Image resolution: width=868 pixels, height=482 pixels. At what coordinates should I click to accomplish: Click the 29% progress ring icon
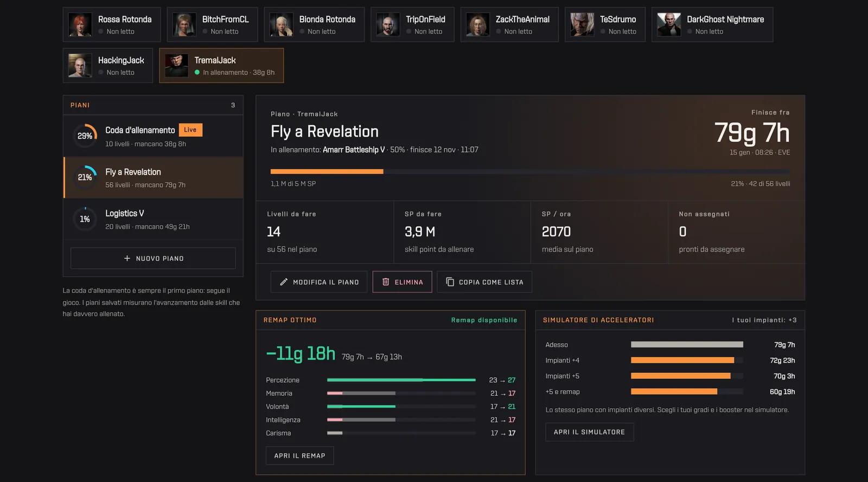tap(85, 136)
